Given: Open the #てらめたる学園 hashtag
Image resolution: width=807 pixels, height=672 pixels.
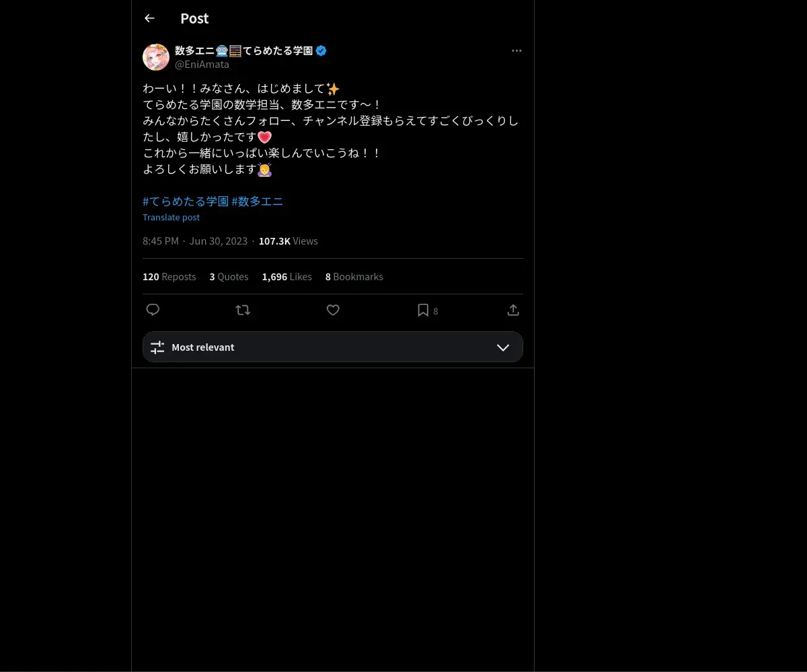Looking at the screenshot, I should pos(186,201).
